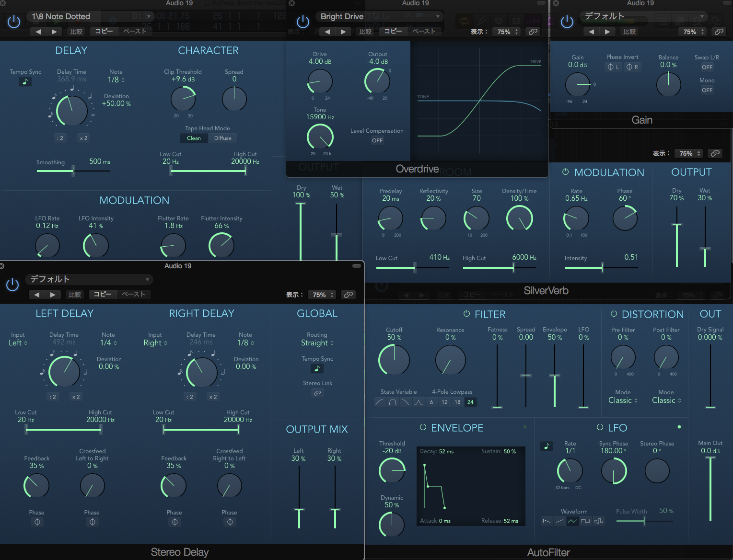Click Drive knob in Overdrive plugin
Image resolution: width=733 pixels, height=560 pixels.
[x=320, y=81]
